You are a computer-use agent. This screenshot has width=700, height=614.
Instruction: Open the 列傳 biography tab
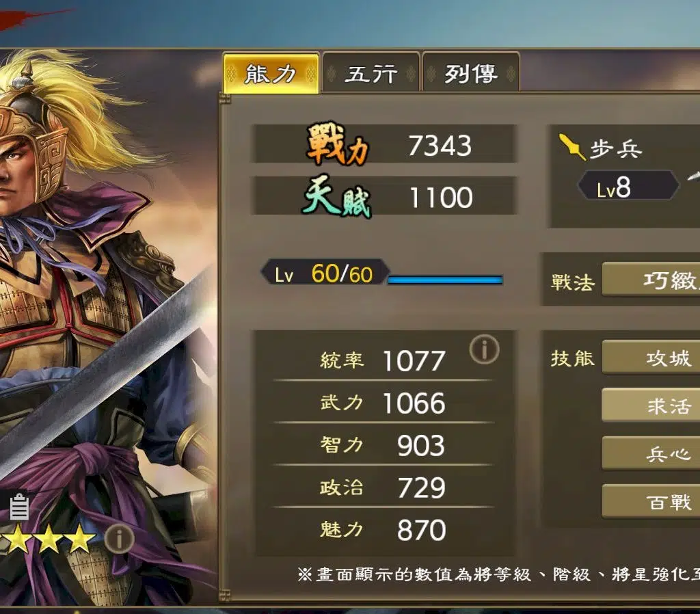(x=470, y=73)
